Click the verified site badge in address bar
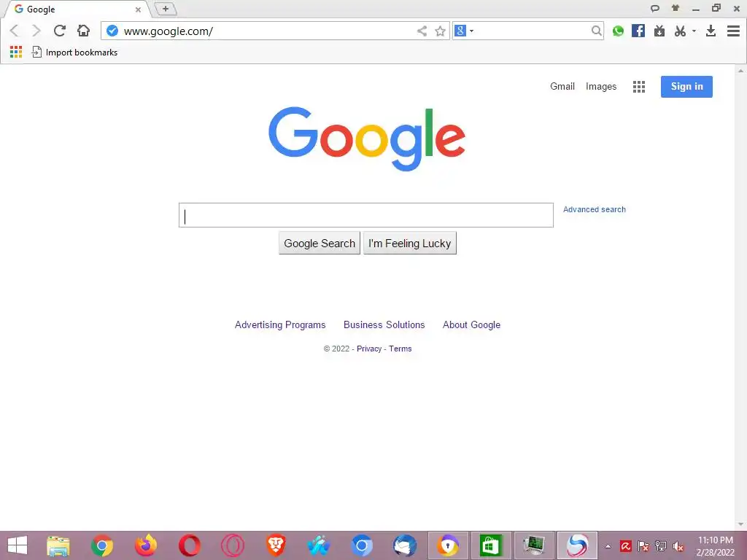This screenshot has height=560, width=747. [112, 31]
